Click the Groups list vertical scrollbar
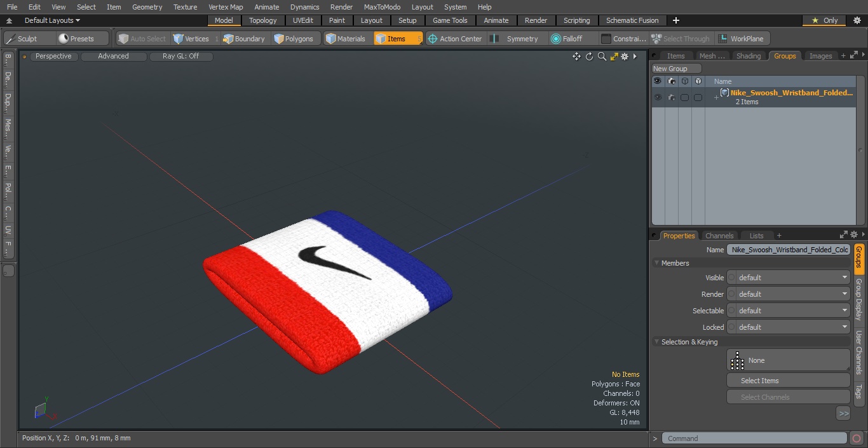 point(860,151)
